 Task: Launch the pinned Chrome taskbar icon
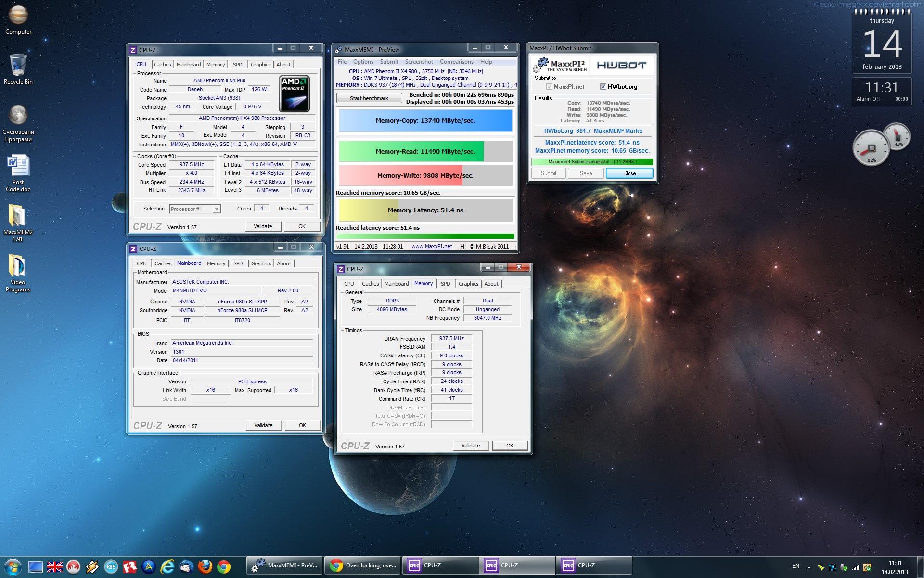click(x=224, y=567)
